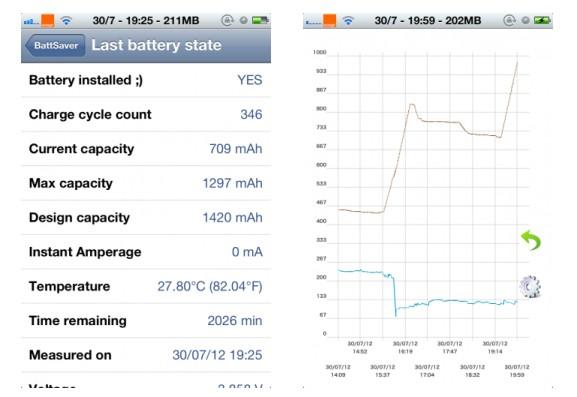Select the Charge cycle count row
The height and width of the screenshot is (397, 577).
(146, 114)
